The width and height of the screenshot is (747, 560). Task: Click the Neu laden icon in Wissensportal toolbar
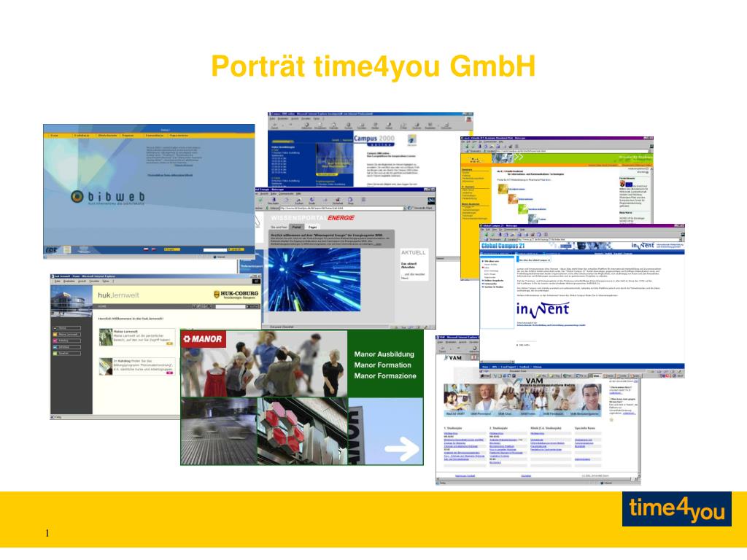[x=273, y=201]
